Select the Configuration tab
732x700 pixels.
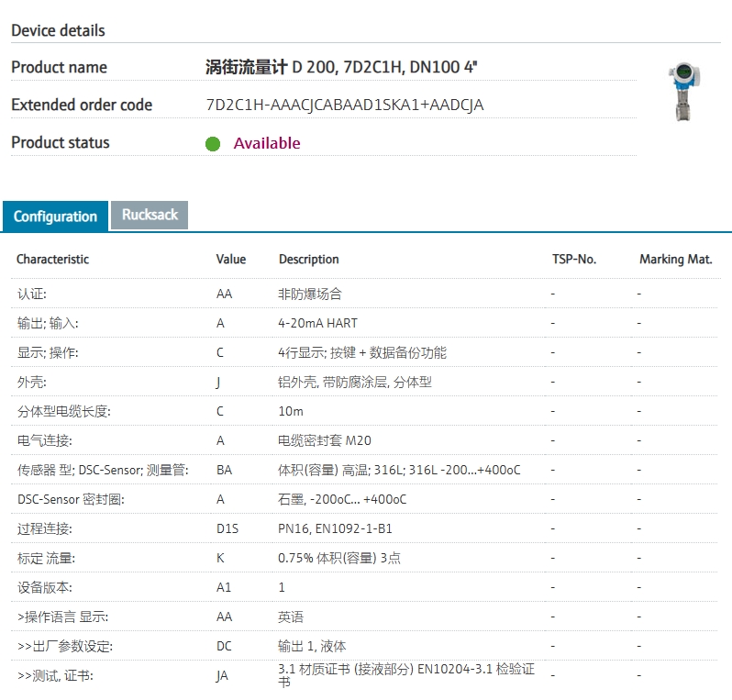pos(55,217)
